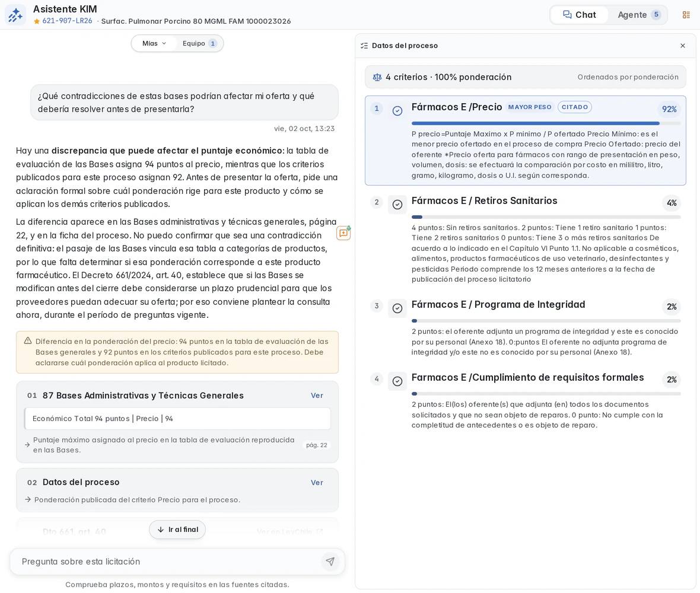The height and width of the screenshot is (593, 700).
Task: Send message with paper plane icon
Action: coord(330,562)
